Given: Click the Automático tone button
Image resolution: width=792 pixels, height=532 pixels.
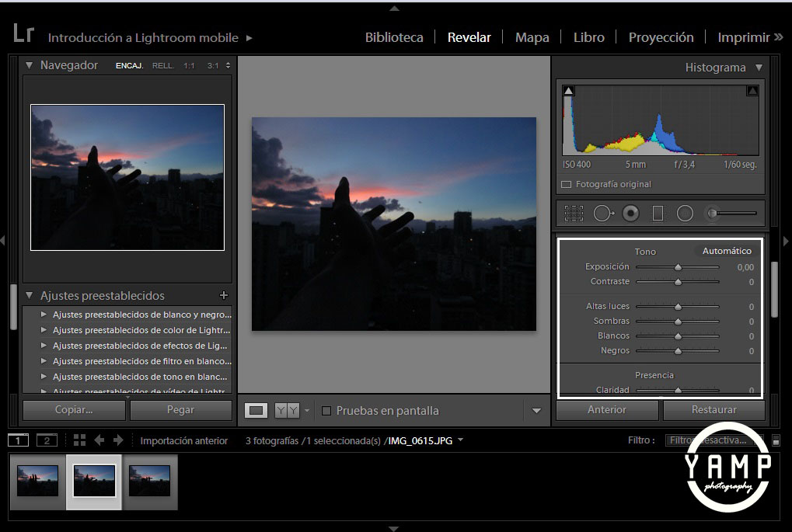Looking at the screenshot, I should (x=727, y=251).
